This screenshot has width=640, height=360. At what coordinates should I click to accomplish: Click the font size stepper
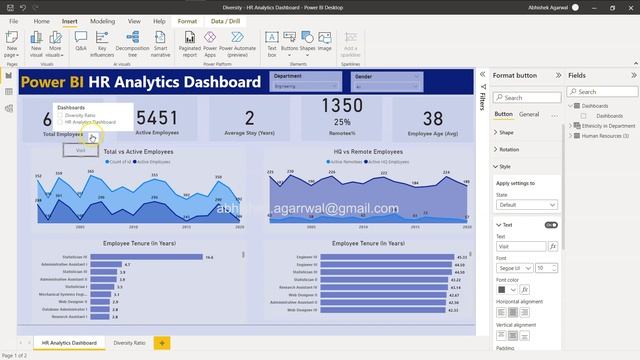click(x=554, y=268)
